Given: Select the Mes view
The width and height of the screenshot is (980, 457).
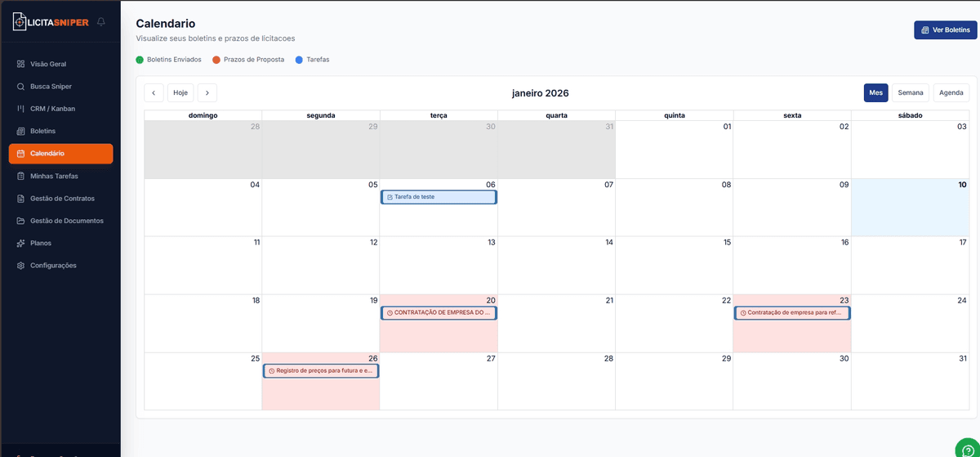Looking at the screenshot, I should pyautogui.click(x=875, y=93).
